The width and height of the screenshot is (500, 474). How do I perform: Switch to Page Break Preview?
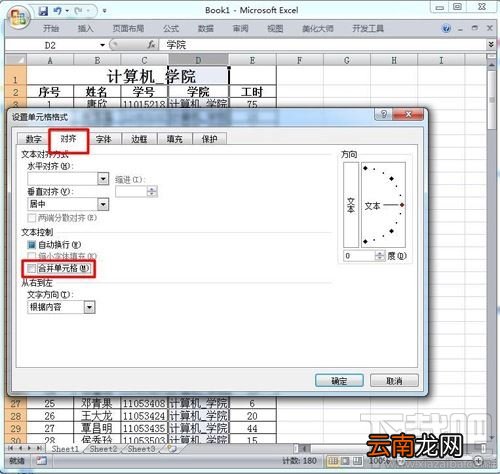(357, 461)
